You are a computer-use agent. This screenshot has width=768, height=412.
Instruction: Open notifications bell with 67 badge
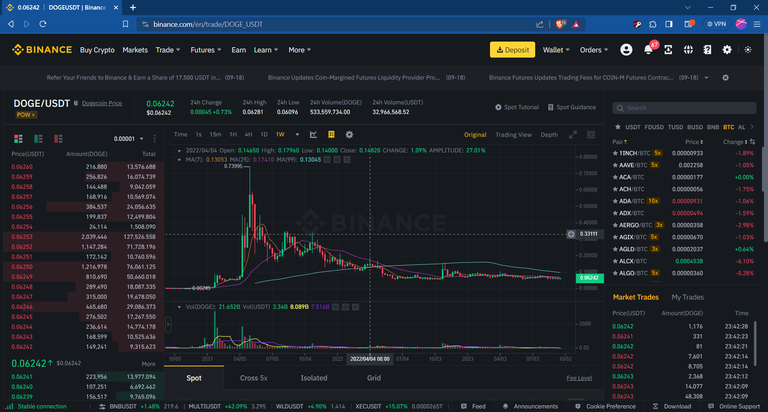(x=648, y=49)
